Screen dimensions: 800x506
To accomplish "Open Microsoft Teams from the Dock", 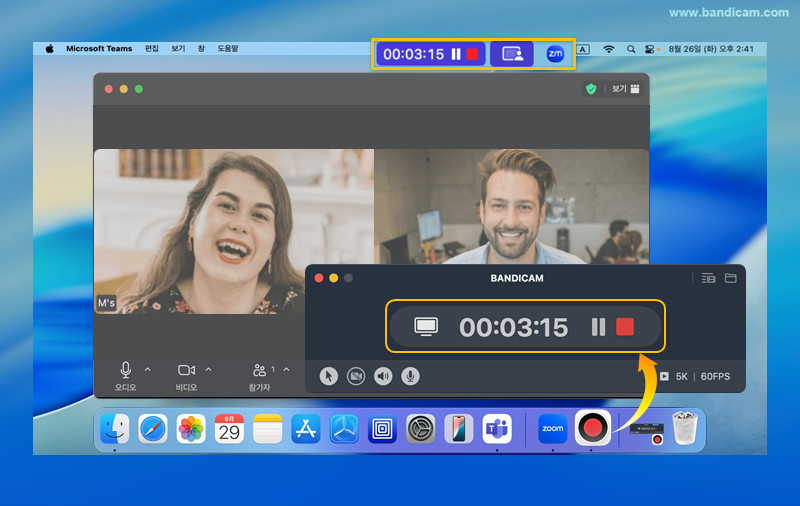I will 497,429.
